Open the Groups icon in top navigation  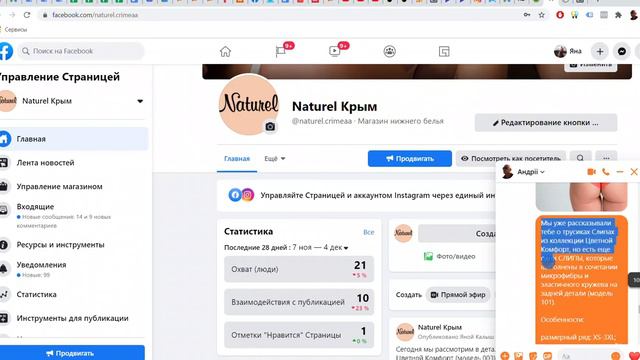(389, 51)
